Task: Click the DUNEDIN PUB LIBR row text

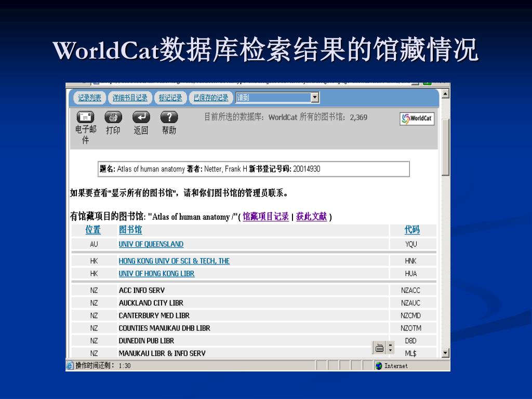Action: (x=146, y=341)
